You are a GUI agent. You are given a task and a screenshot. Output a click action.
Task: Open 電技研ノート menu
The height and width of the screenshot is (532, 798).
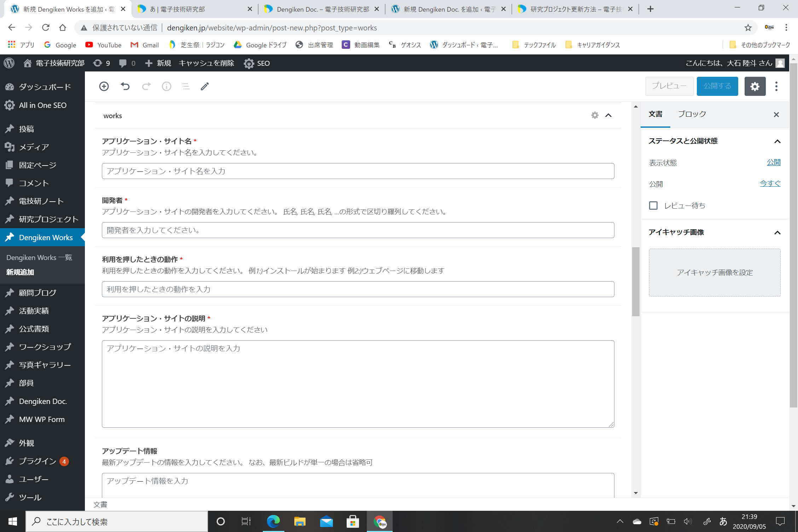(42, 201)
